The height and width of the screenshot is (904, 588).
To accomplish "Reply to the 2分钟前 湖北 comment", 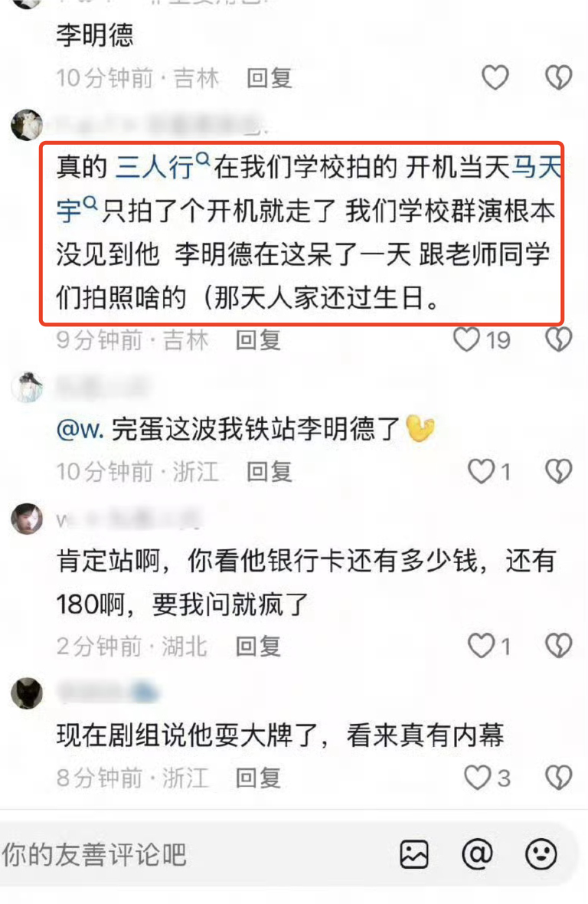I will [x=258, y=646].
